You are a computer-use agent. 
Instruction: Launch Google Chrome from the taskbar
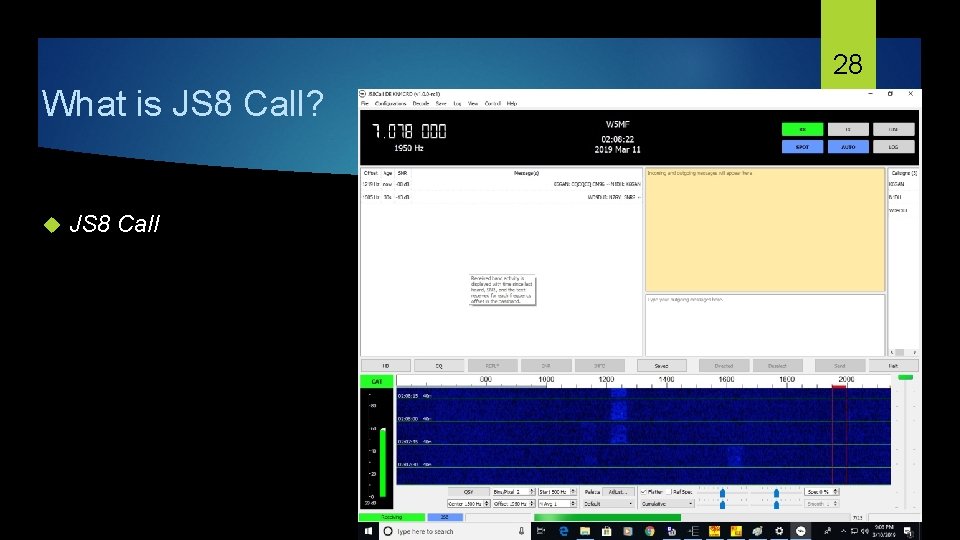point(650,531)
